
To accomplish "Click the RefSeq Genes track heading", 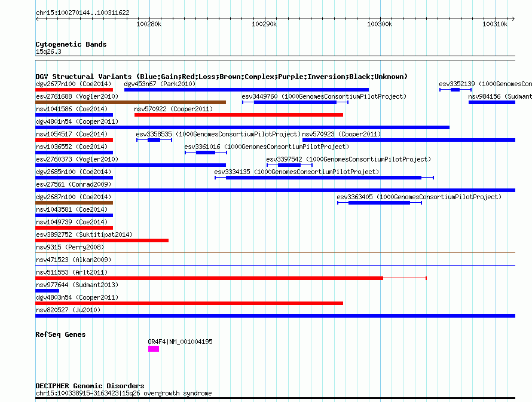I will (60, 334).
